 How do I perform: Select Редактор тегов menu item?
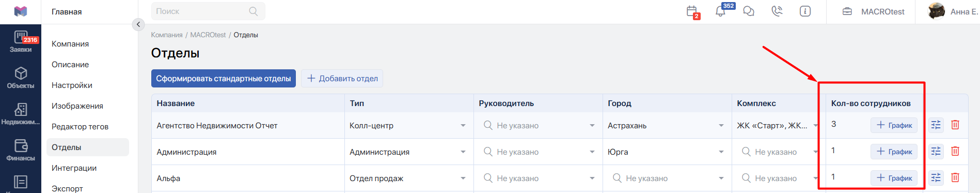coord(80,126)
